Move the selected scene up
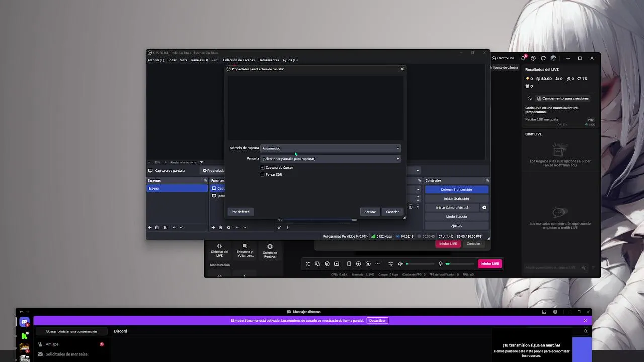Viewport: 644px width, 362px height. [174, 227]
